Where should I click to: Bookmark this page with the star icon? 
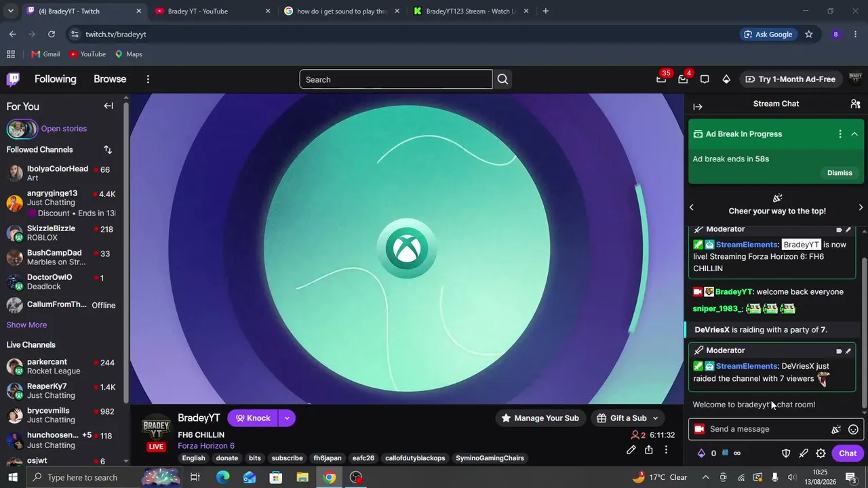808,35
